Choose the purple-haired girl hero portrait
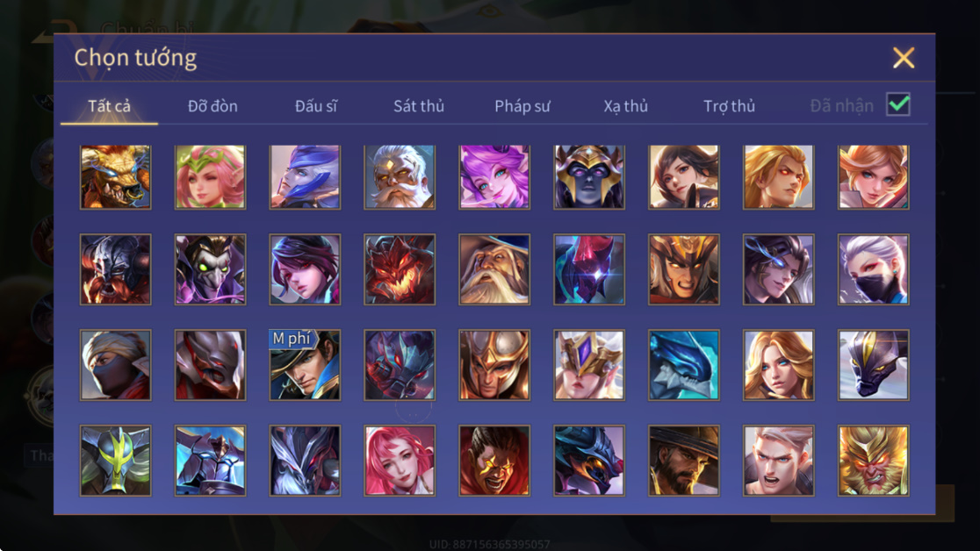This screenshot has height=551, width=980. pyautogui.click(x=494, y=177)
